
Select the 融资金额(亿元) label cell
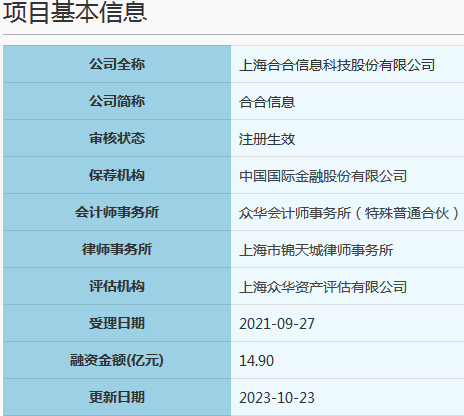117,360
